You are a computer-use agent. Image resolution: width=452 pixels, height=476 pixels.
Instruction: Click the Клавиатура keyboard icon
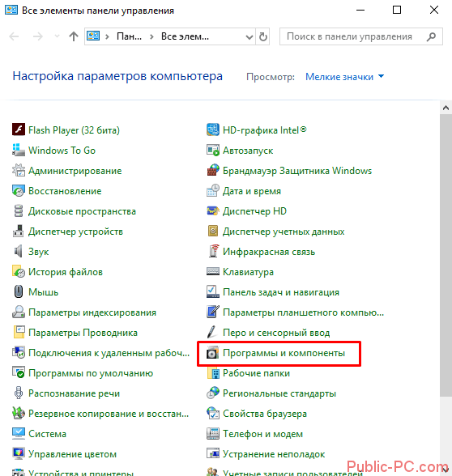(213, 272)
